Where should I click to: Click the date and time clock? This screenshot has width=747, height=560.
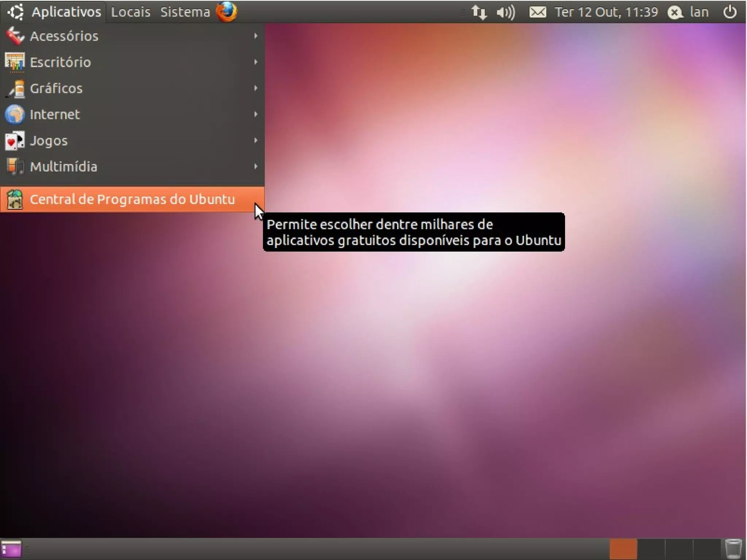(606, 12)
